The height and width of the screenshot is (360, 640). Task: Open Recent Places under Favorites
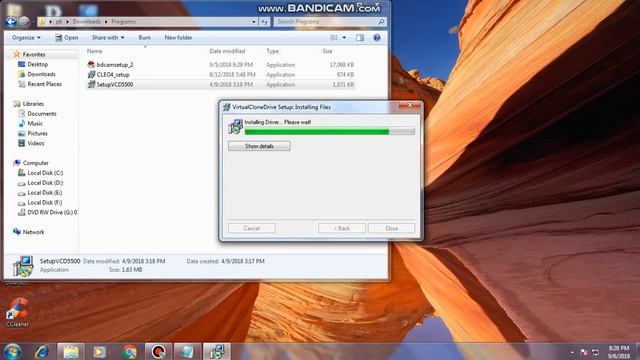(x=44, y=84)
